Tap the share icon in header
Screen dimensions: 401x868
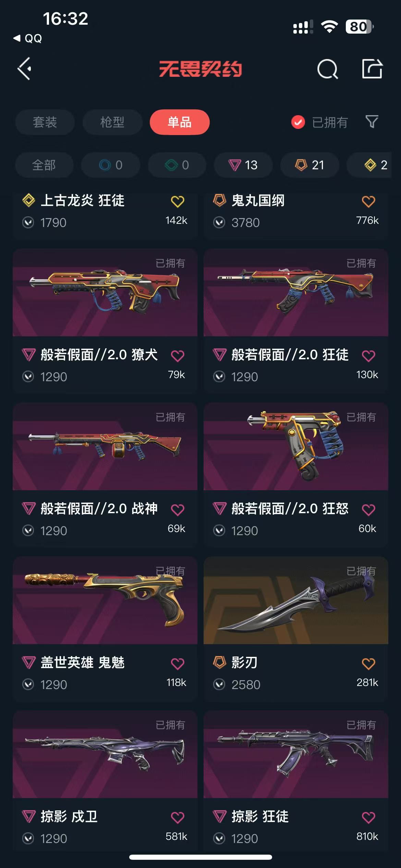pyautogui.click(x=372, y=69)
